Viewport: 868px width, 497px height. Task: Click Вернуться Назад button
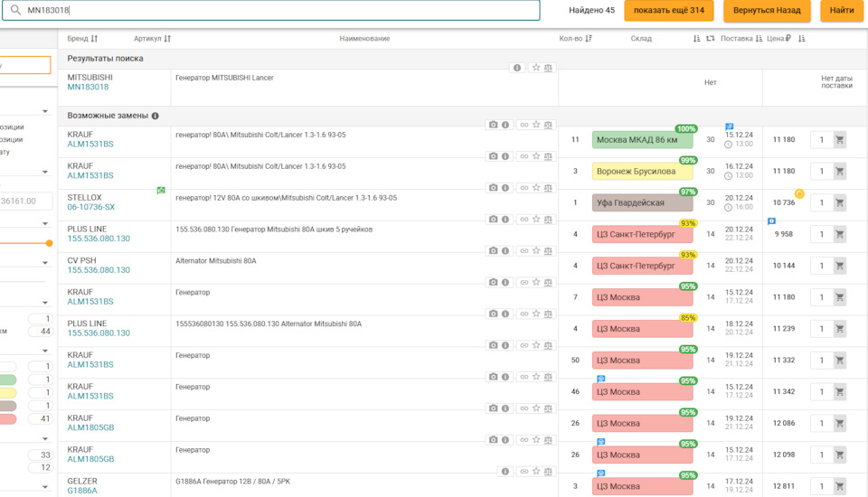tap(767, 10)
